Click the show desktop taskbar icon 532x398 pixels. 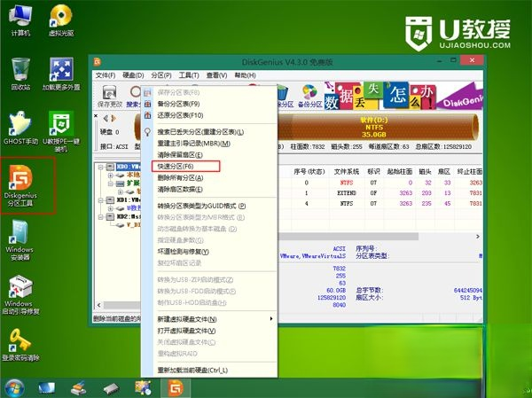click(x=46, y=388)
